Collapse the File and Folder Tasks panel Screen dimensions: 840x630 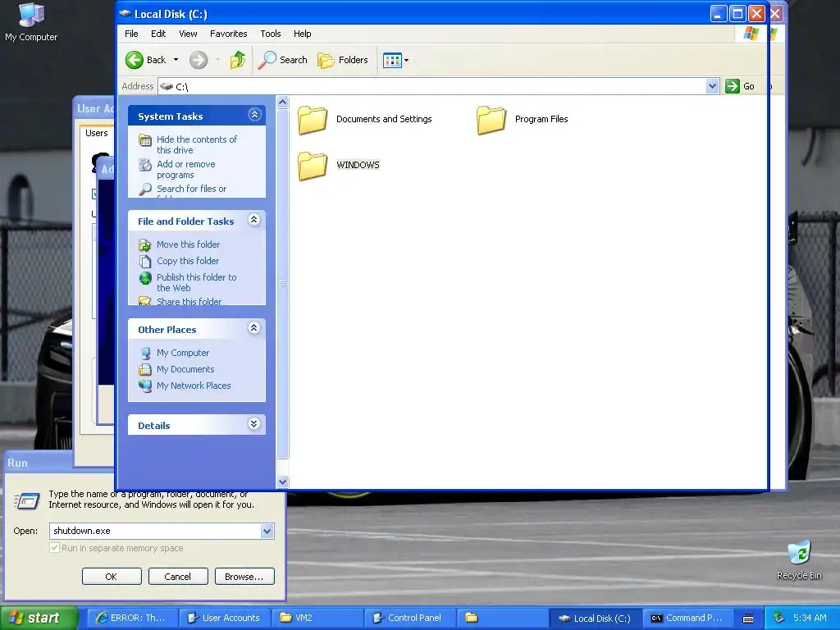coord(254,220)
